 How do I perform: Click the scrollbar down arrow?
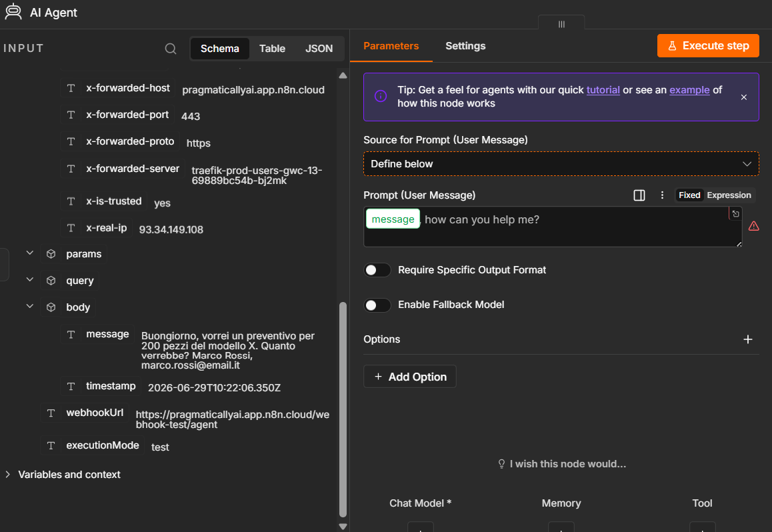(343, 526)
